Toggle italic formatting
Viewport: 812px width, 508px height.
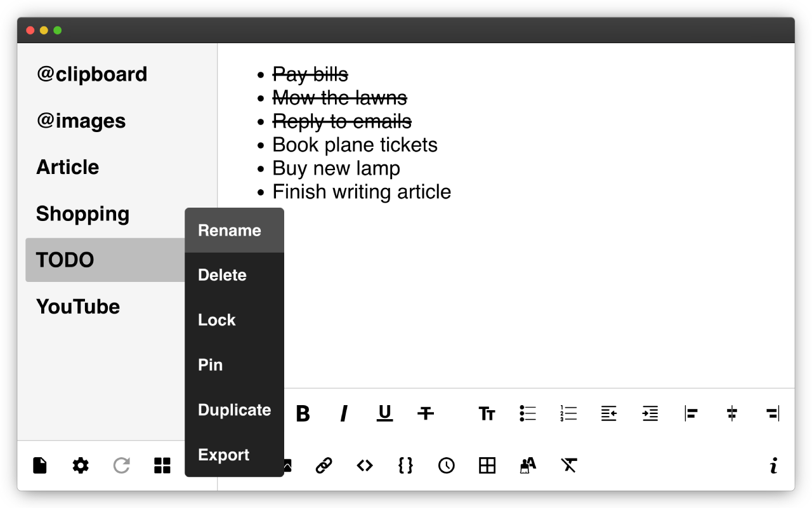coord(344,414)
